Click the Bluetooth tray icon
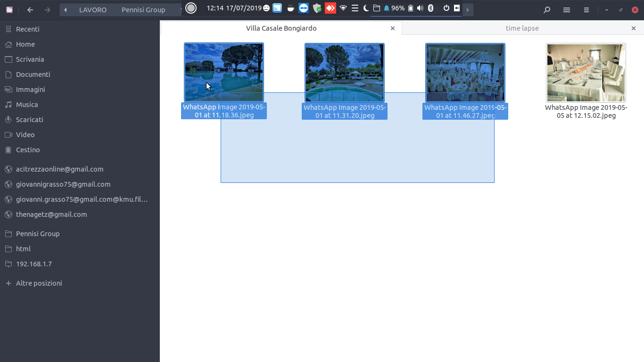Screen dimensions: 644x362 tap(430, 8)
